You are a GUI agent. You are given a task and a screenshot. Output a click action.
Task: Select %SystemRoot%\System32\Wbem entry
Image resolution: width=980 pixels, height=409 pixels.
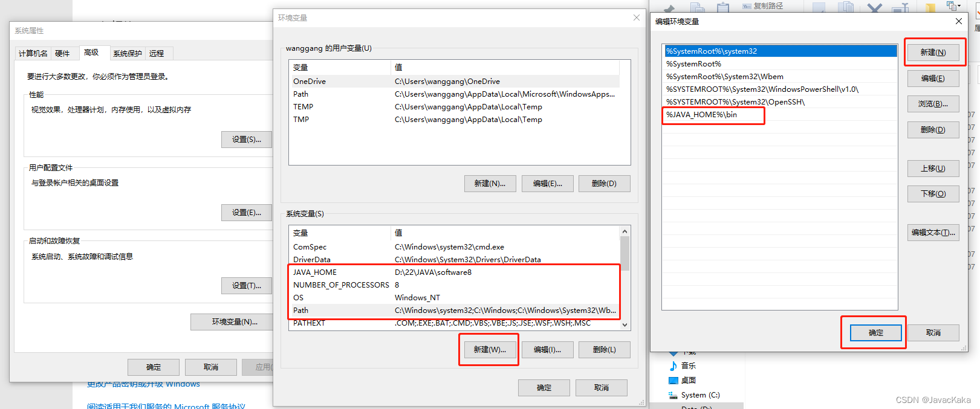click(780, 77)
